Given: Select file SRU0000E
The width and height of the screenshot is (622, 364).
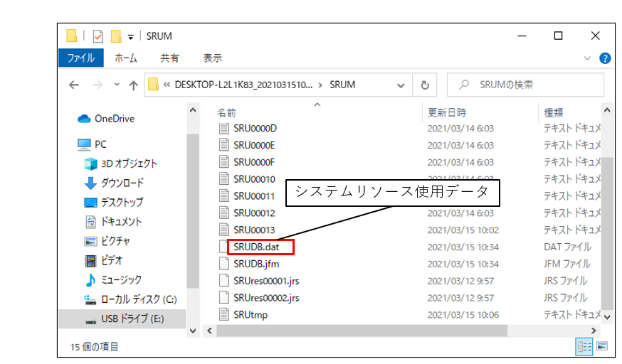Looking at the screenshot, I should pyautogui.click(x=254, y=145).
